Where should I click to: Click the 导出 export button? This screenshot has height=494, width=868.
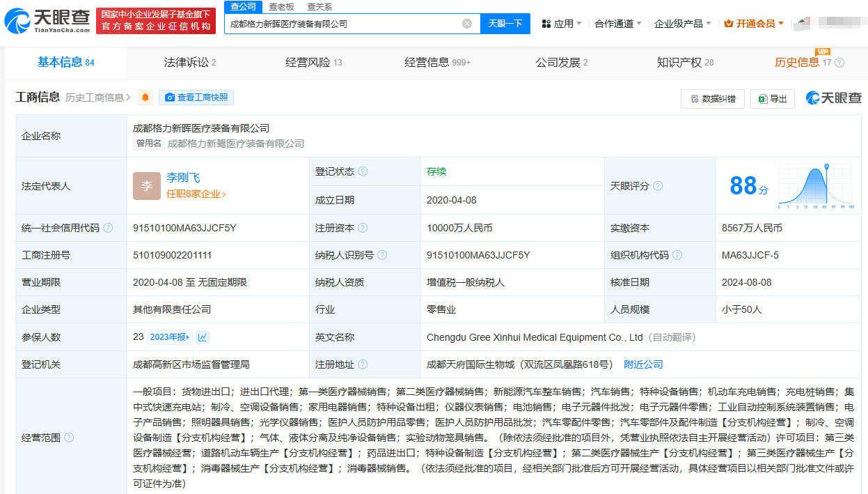pyautogui.click(x=773, y=99)
